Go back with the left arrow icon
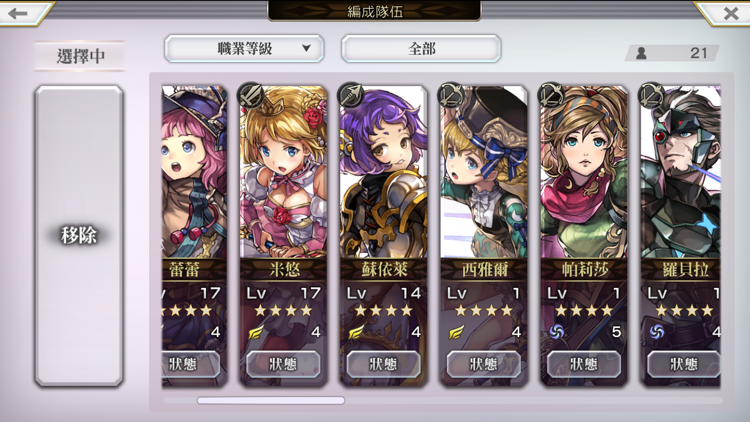750x422 pixels. click(x=19, y=13)
